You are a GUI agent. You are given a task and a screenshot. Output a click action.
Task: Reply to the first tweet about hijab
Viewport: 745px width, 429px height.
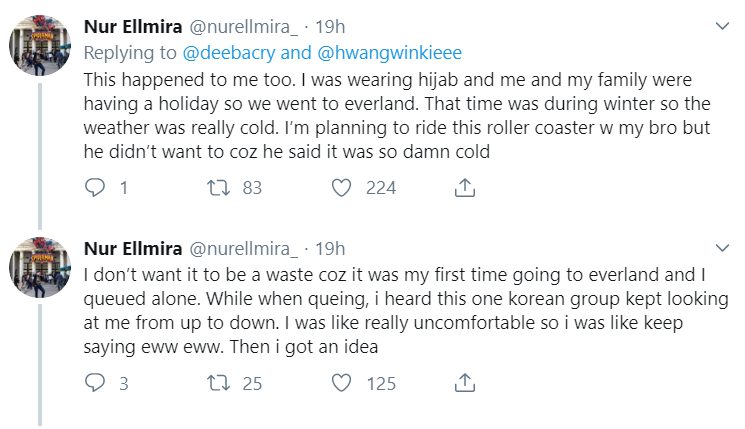tap(96, 187)
